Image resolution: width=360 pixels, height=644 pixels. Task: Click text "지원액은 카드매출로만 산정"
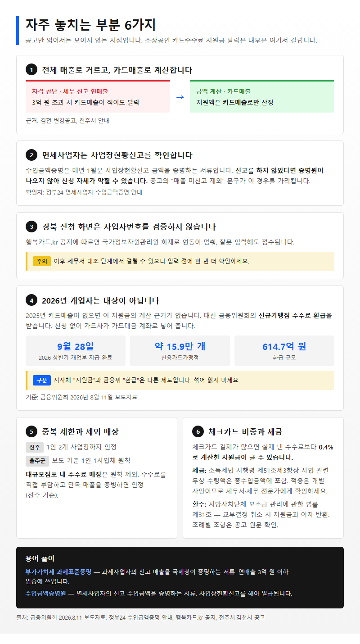[x=234, y=102]
